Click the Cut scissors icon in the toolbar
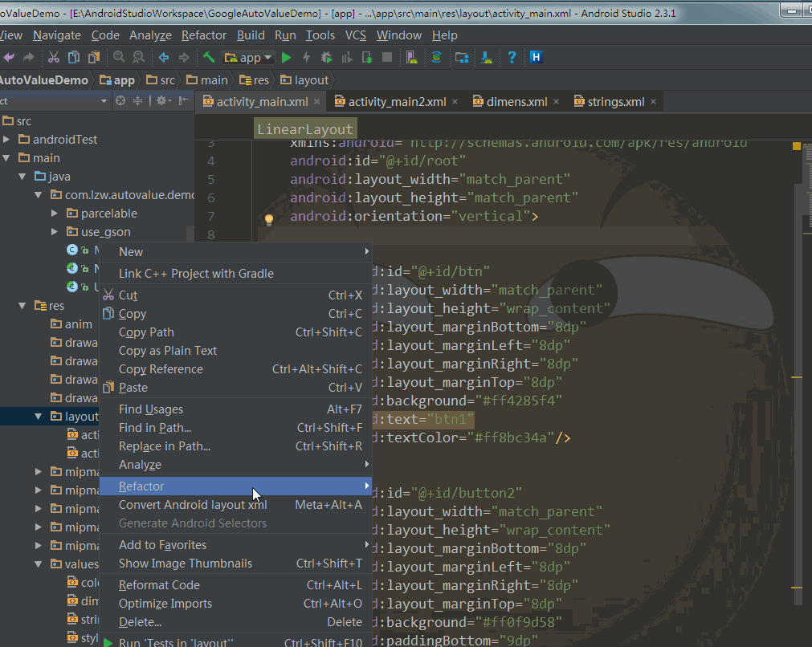812x647 pixels. click(53, 57)
